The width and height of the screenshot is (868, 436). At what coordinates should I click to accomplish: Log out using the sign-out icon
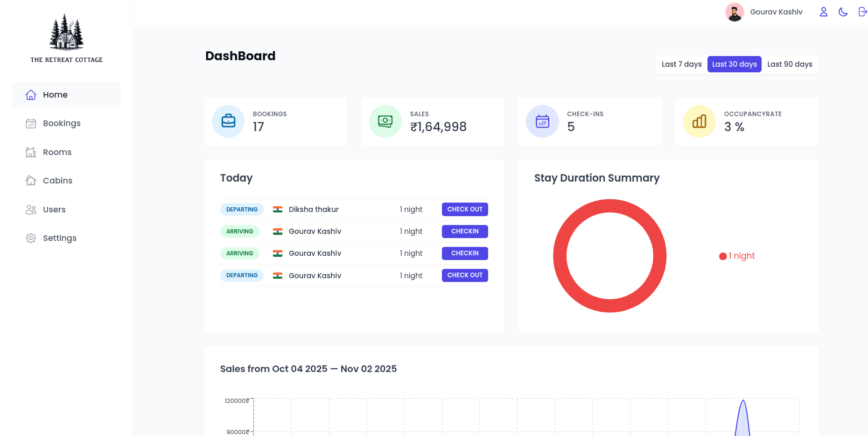click(862, 12)
